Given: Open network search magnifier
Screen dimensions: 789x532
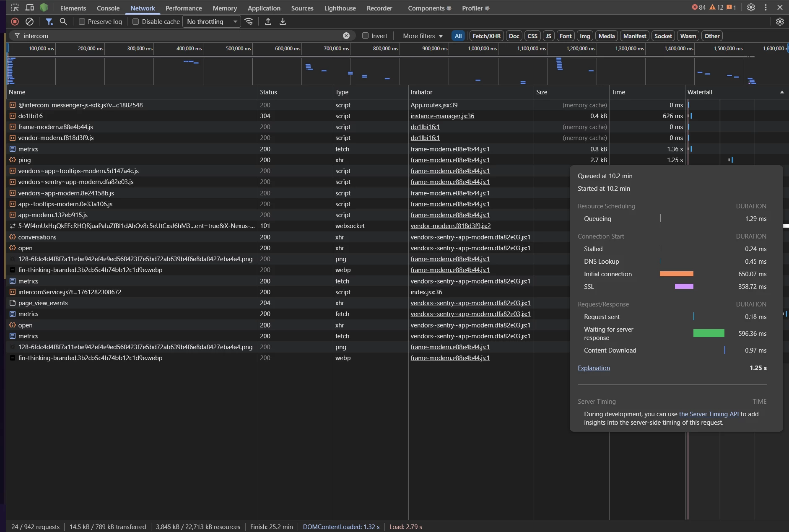Looking at the screenshot, I should click(x=63, y=21).
